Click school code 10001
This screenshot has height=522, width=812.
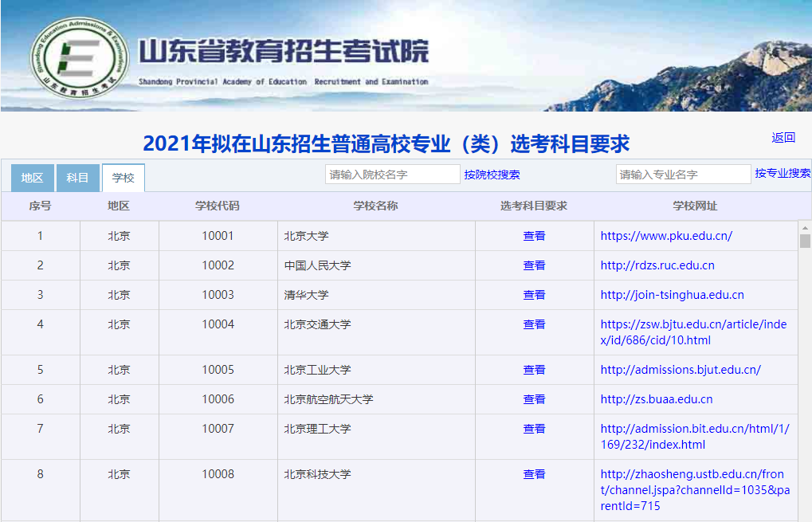pyautogui.click(x=218, y=236)
